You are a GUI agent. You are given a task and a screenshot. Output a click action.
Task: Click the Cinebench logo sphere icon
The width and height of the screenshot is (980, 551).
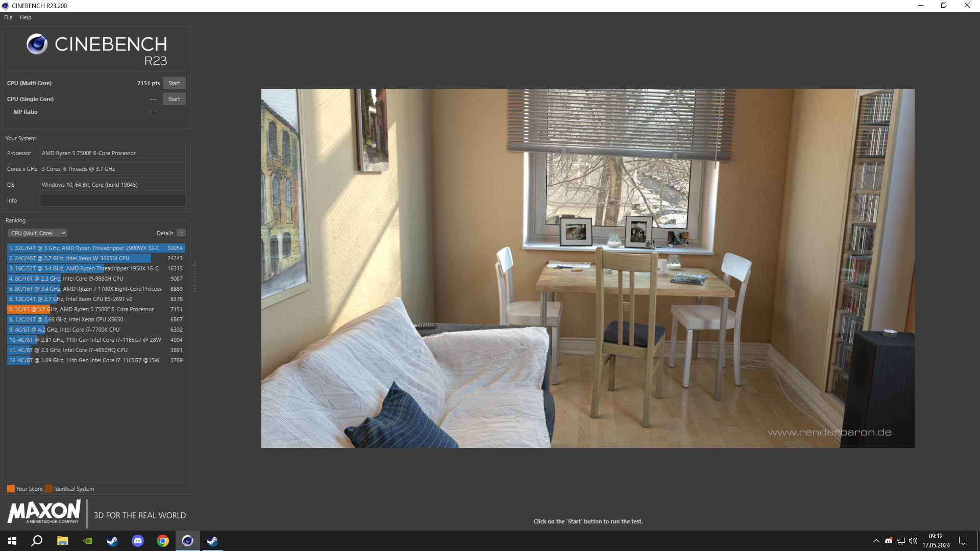37,44
